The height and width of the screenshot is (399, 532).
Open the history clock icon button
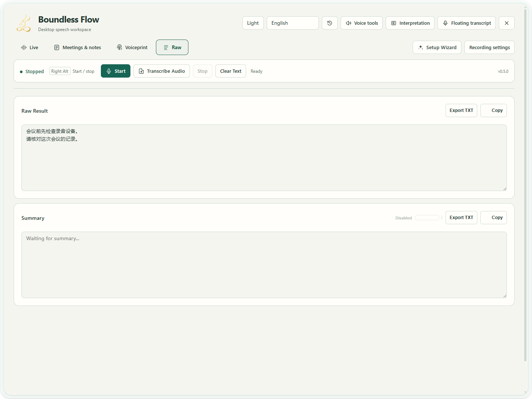(330, 23)
